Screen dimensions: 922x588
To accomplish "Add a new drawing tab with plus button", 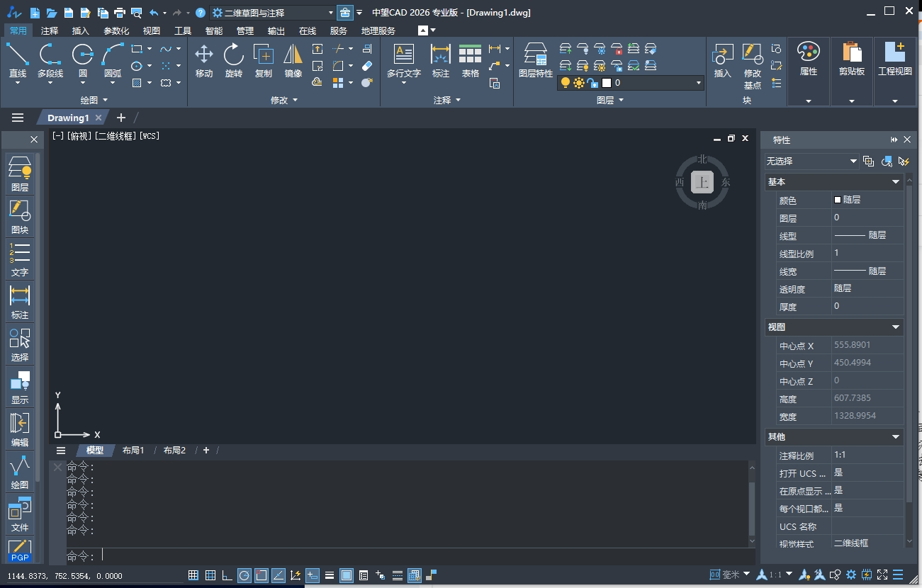I will coord(120,118).
